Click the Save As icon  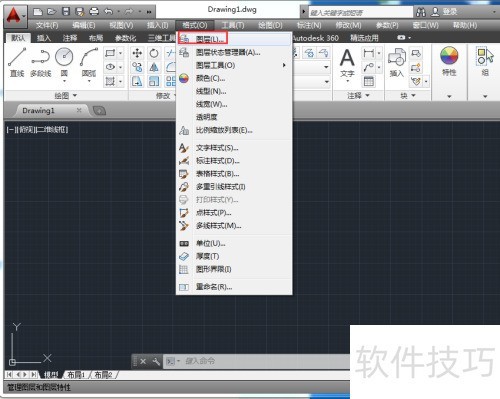coord(80,12)
